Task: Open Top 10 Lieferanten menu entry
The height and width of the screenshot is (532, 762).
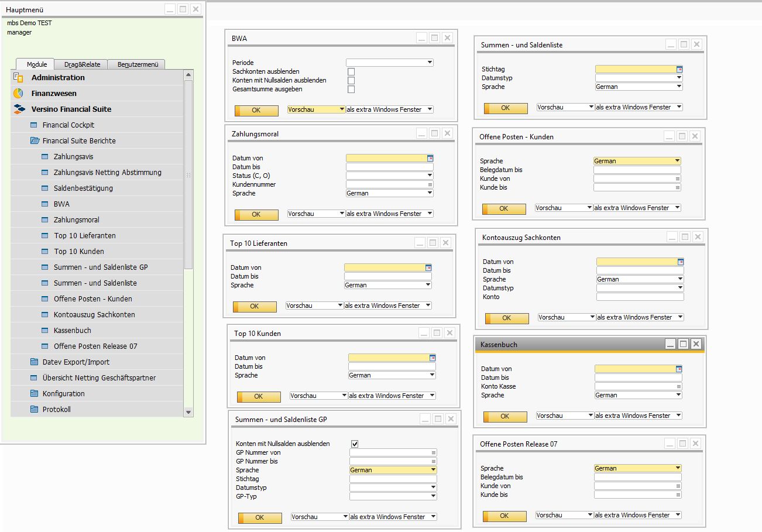Action: (x=85, y=235)
